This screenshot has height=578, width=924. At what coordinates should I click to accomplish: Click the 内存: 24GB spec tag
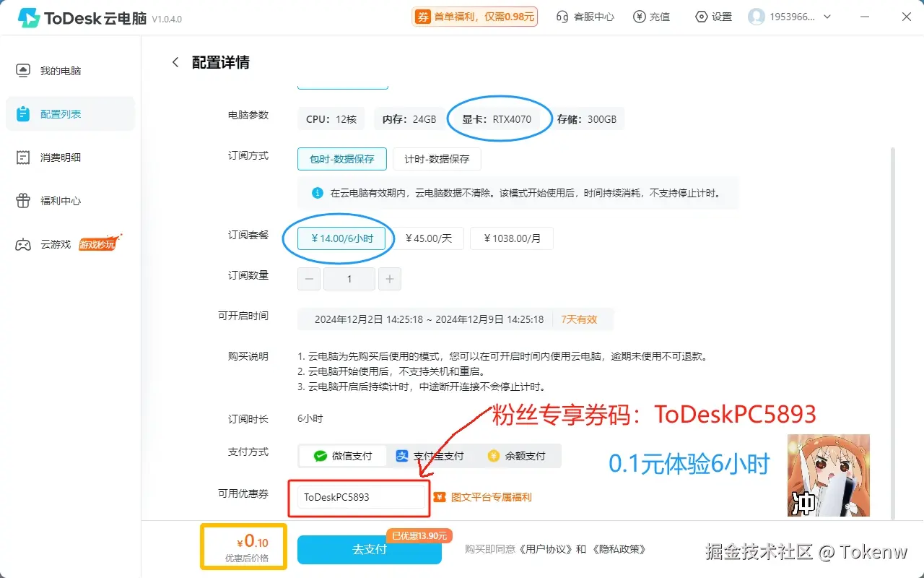click(409, 119)
